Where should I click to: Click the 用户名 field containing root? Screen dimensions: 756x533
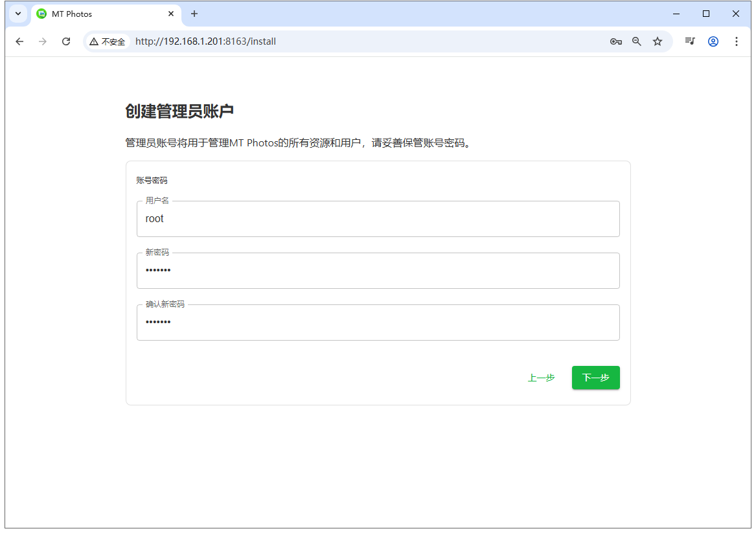point(378,219)
